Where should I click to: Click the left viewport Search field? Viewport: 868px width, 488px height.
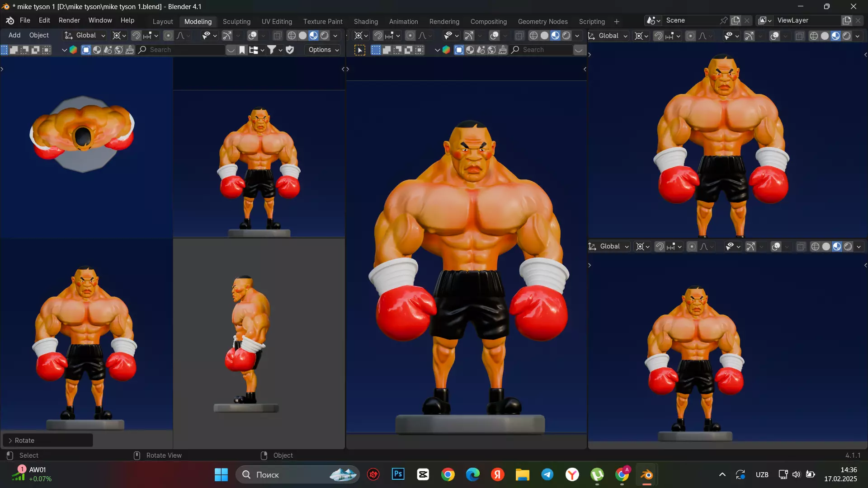181,50
